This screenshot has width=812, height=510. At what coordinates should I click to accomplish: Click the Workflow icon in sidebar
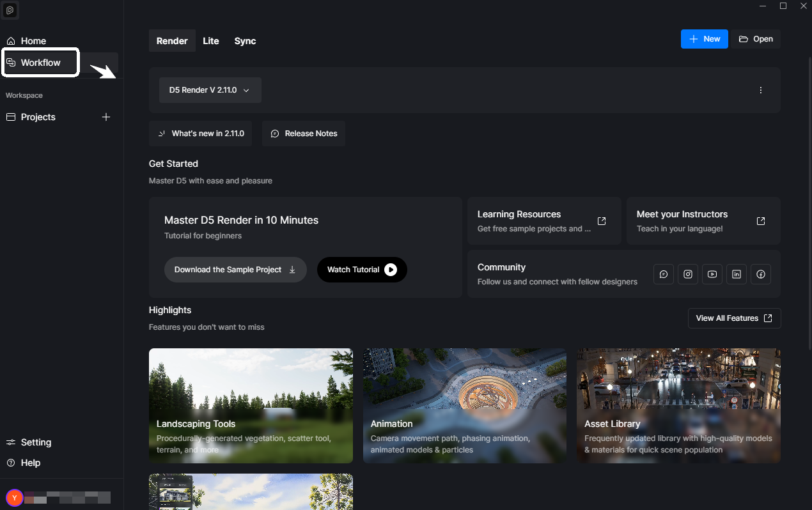[x=11, y=63]
